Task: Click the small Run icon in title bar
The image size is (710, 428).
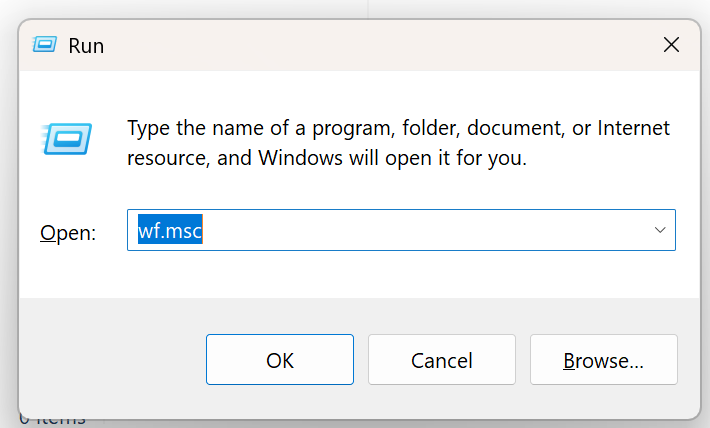Action: pyautogui.click(x=44, y=45)
